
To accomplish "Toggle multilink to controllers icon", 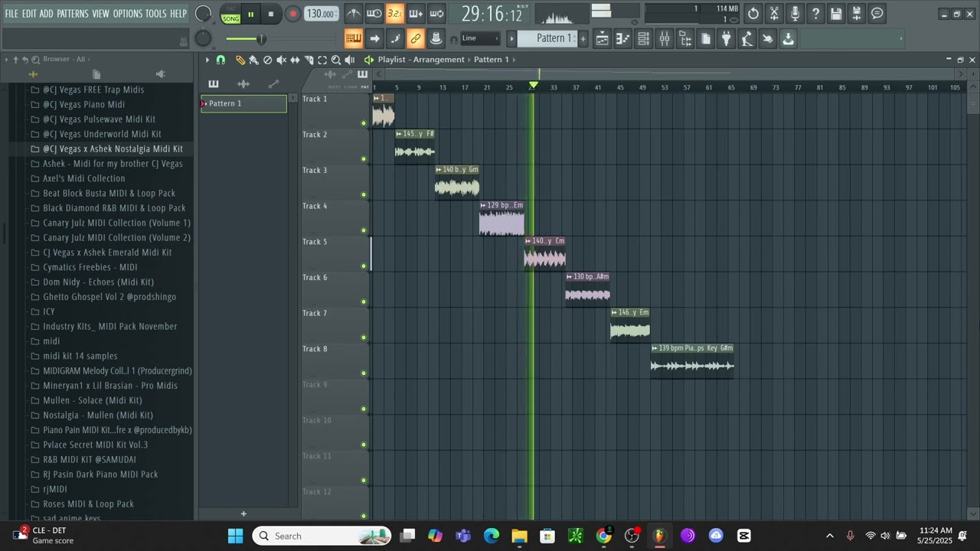I will pos(416,38).
